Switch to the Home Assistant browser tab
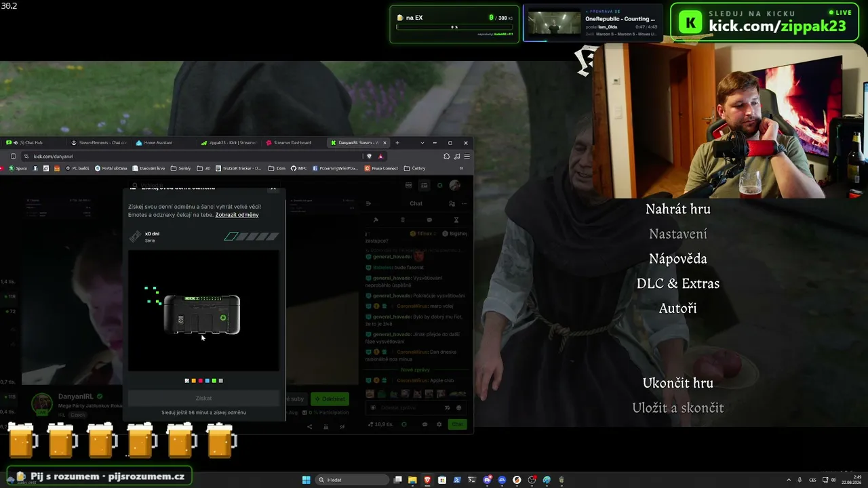The width and height of the screenshot is (868, 488). [x=164, y=143]
